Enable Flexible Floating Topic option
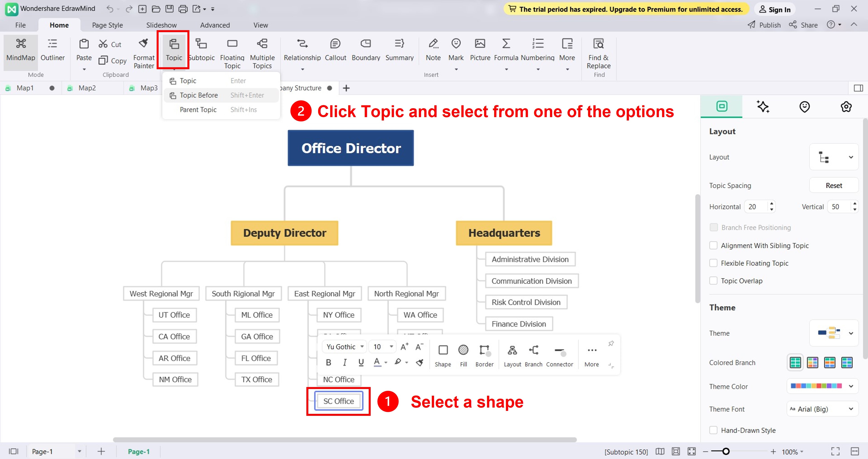The width and height of the screenshot is (868, 459). [x=714, y=263]
